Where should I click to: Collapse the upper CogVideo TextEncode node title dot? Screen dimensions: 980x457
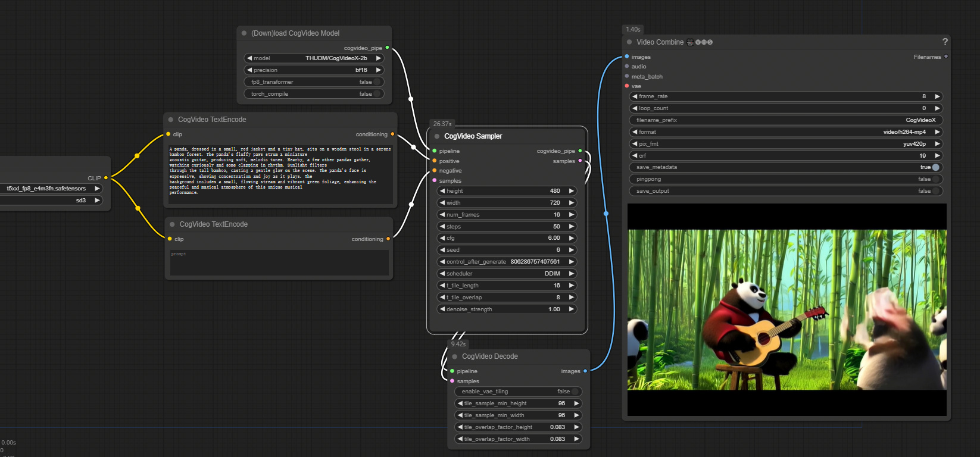[171, 120]
